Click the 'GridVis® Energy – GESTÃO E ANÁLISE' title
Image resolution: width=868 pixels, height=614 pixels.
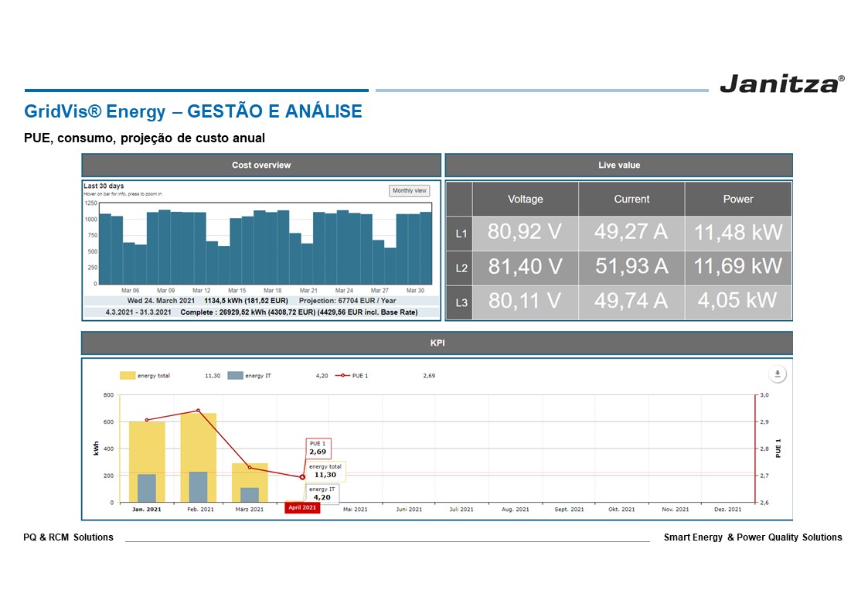192,111
